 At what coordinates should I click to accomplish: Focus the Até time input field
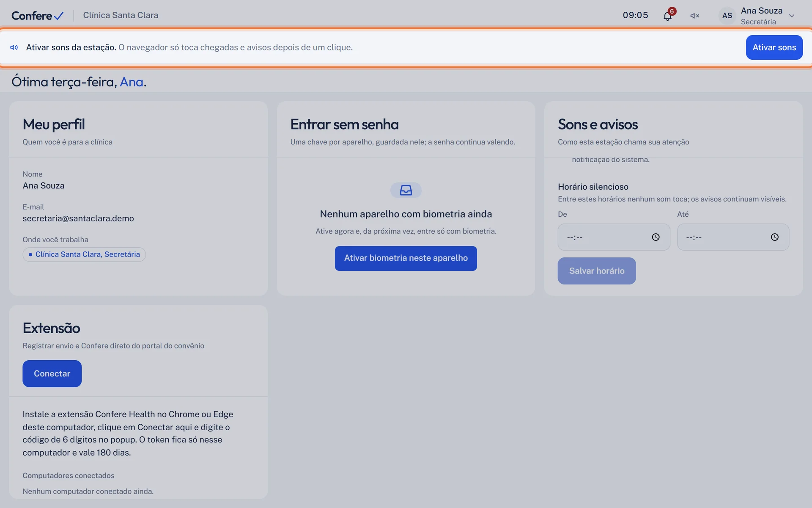coord(733,237)
